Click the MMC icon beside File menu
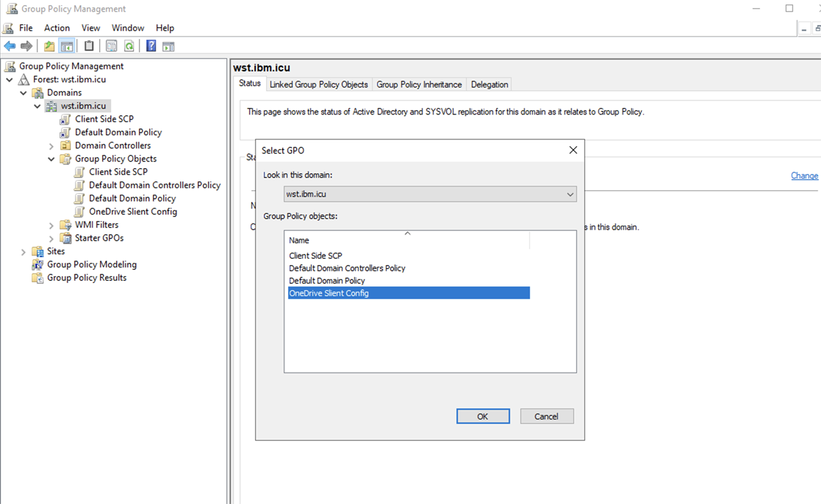 pos(8,28)
